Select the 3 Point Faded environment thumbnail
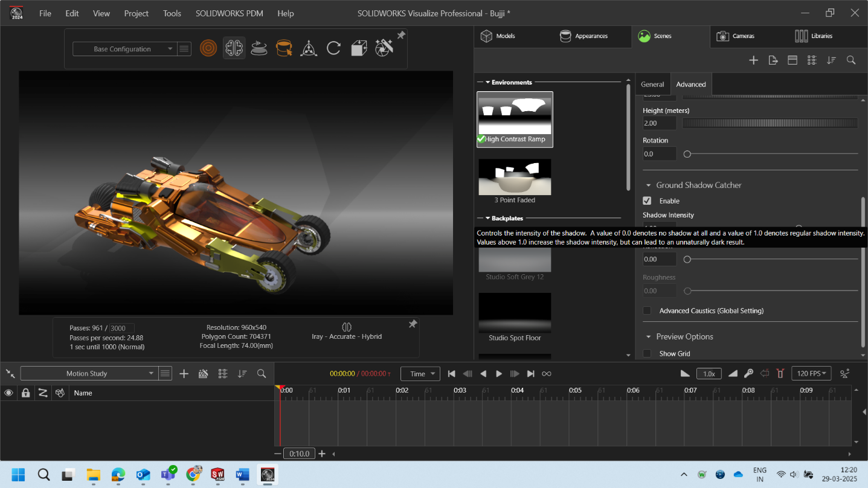This screenshot has height=488, width=868. (515, 178)
